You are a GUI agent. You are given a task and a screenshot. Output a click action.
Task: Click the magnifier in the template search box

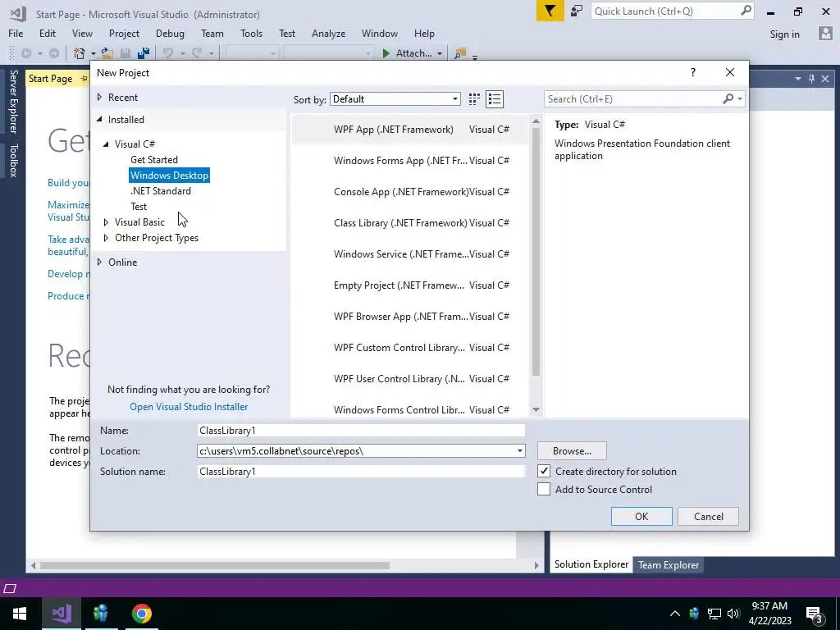[728, 98]
